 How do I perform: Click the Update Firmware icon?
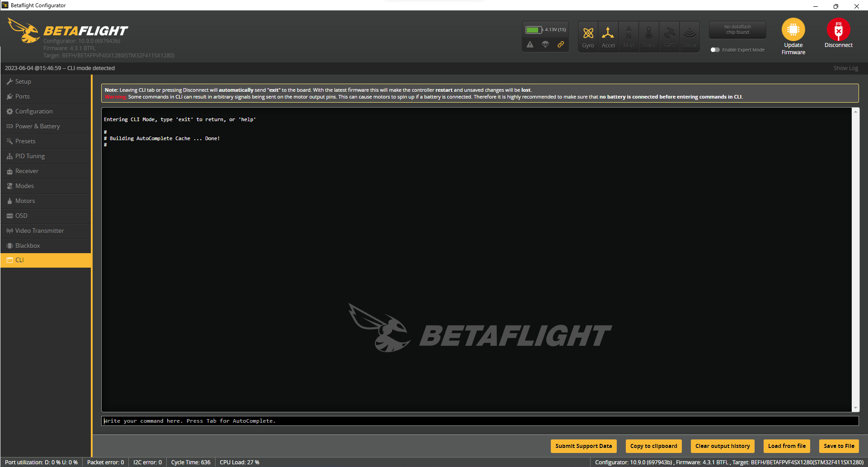[793, 29]
